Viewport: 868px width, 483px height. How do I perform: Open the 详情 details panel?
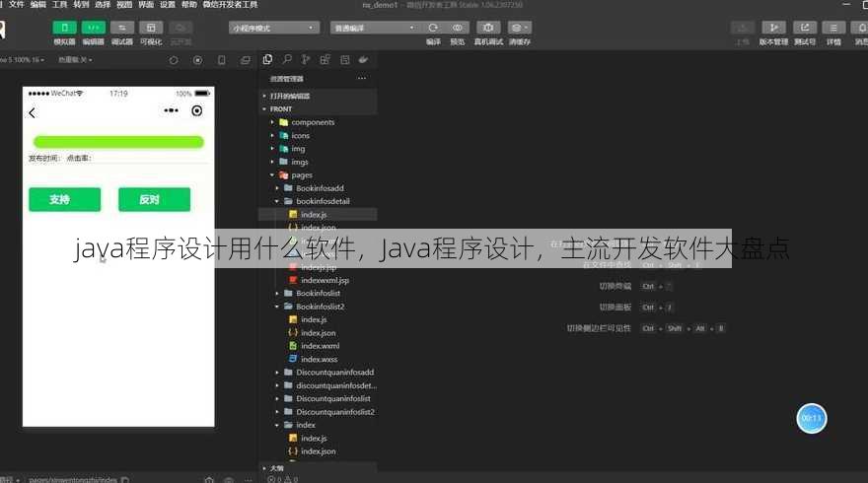pos(833,28)
